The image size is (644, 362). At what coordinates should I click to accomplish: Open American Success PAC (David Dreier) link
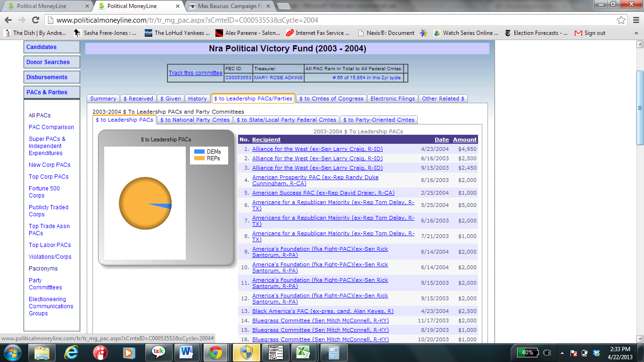[x=323, y=193]
